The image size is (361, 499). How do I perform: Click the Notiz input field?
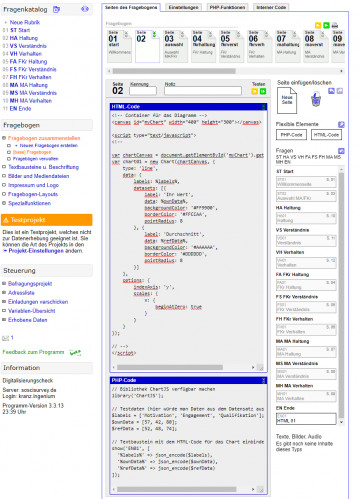click(203, 91)
